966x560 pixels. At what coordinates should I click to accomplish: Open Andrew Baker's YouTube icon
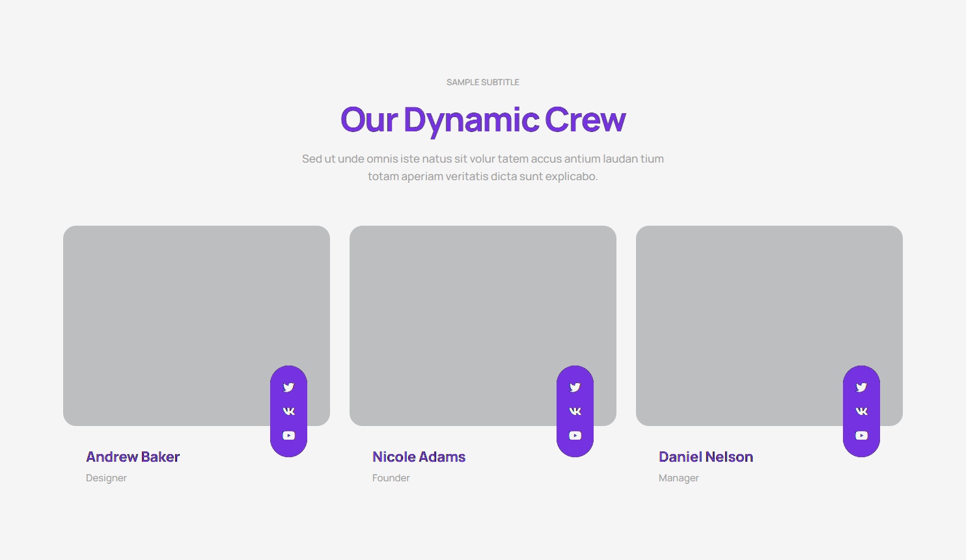288,436
